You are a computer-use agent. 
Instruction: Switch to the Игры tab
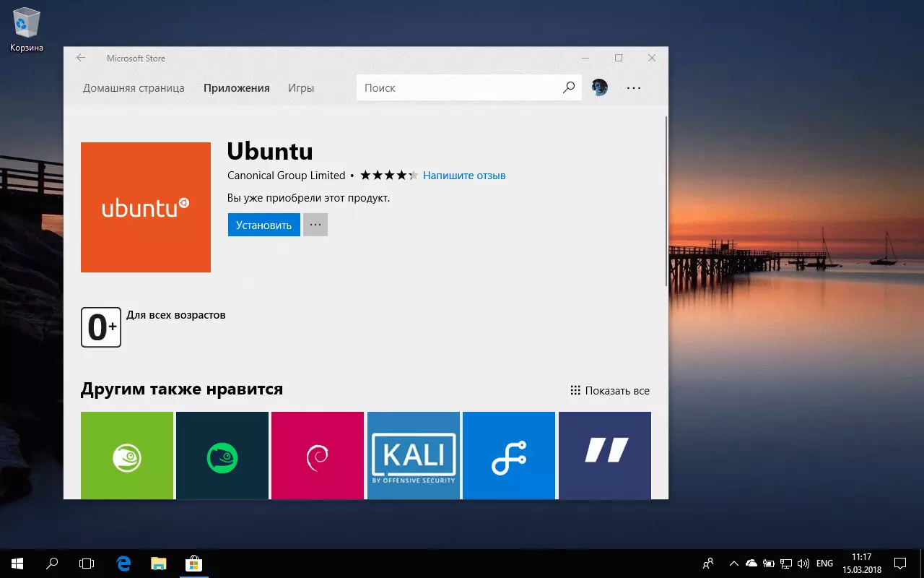[301, 88]
